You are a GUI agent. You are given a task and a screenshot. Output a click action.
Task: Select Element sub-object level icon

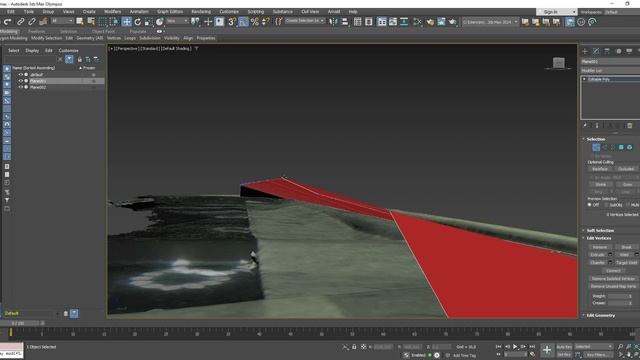click(x=629, y=147)
